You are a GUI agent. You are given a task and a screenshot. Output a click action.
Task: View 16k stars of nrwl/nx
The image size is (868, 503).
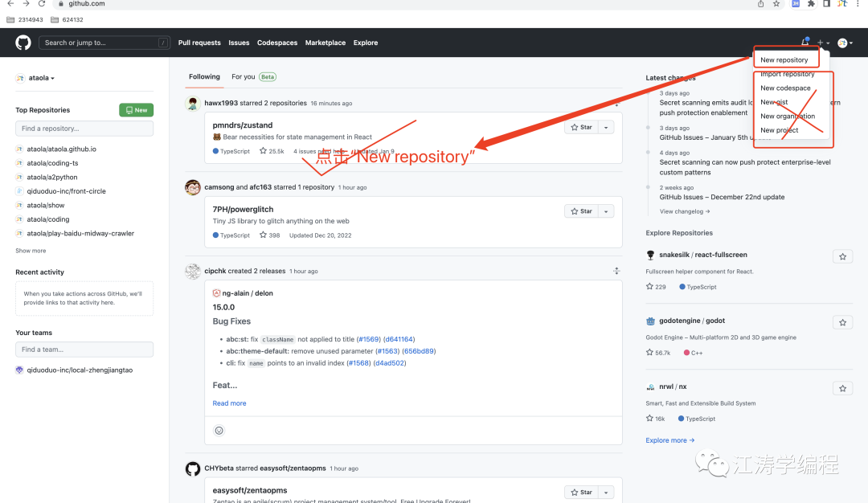(656, 419)
